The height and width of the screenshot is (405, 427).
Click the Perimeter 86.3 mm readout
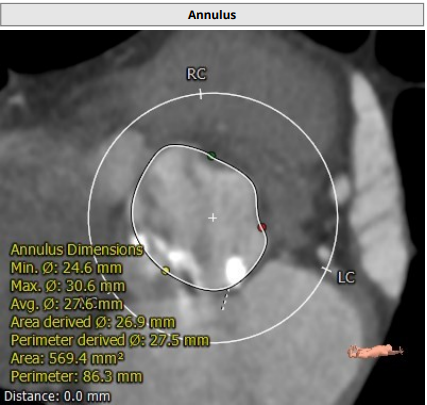tap(77, 377)
